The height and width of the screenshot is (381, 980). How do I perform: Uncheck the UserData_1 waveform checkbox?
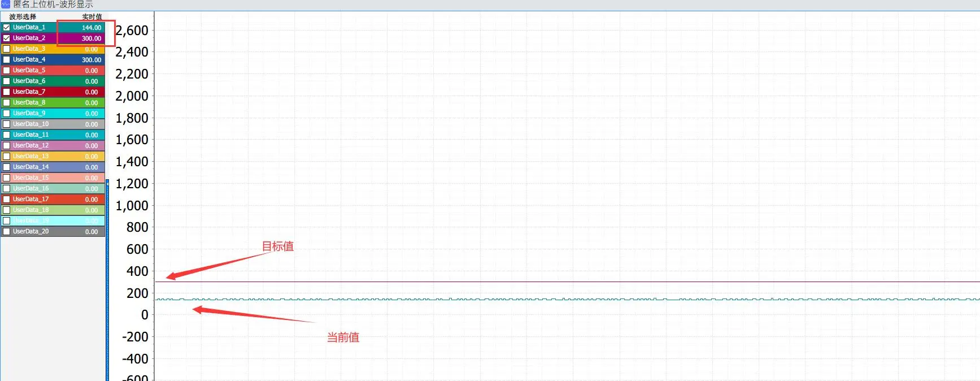coord(7,27)
